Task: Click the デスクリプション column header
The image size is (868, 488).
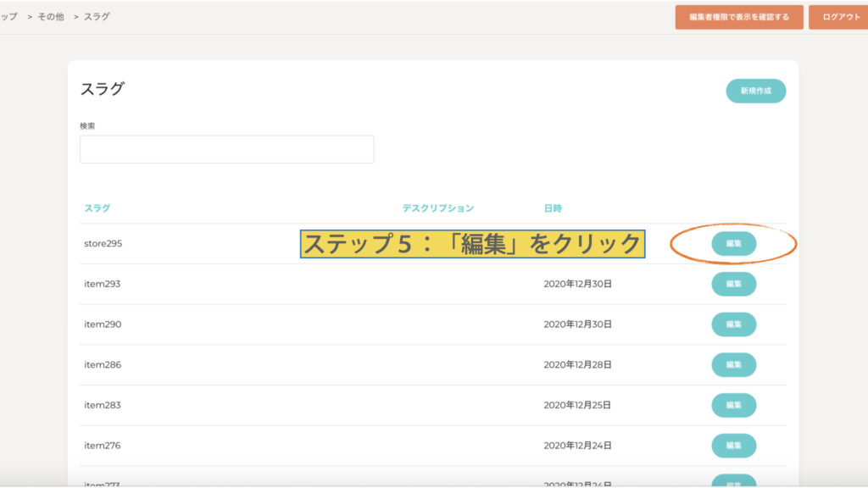Action: point(437,208)
